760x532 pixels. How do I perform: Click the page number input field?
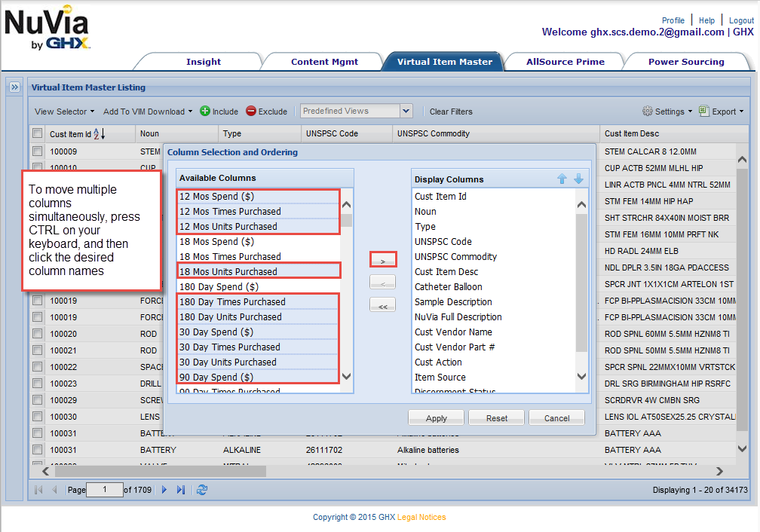(105, 490)
